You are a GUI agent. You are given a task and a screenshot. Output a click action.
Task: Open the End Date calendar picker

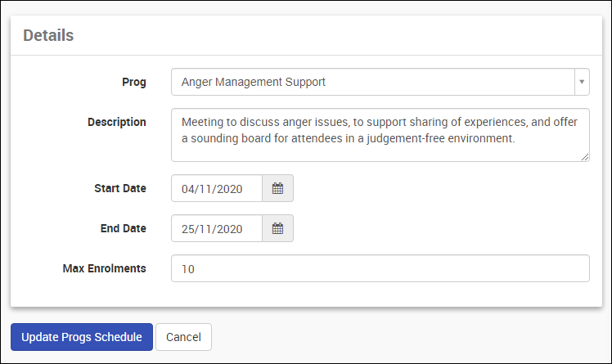(x=277, y=229)
